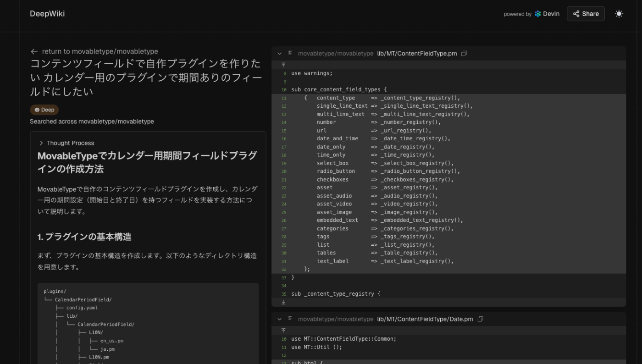Click 'MovableTypeでカレンダー用期間フィールドプラグインの作成方法' heading
The height and width of the screenshot is (364, 642).
(x=147, y=162)
